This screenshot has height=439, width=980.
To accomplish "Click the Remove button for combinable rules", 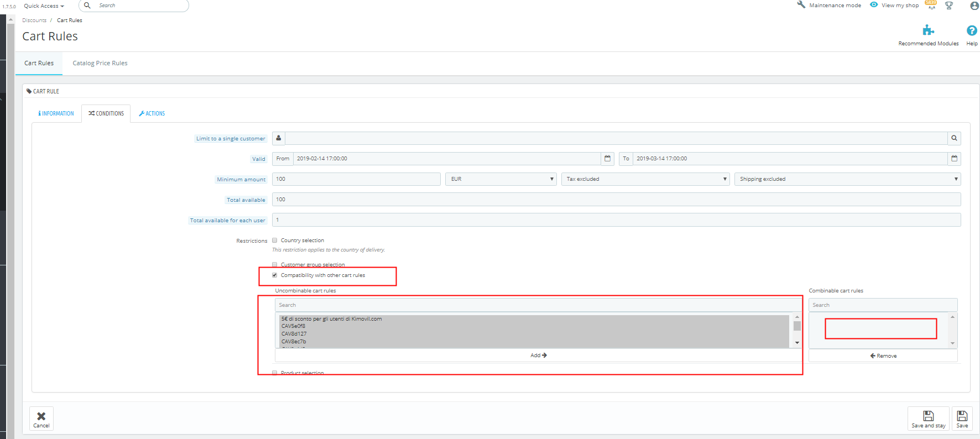I will coord(883,356).
